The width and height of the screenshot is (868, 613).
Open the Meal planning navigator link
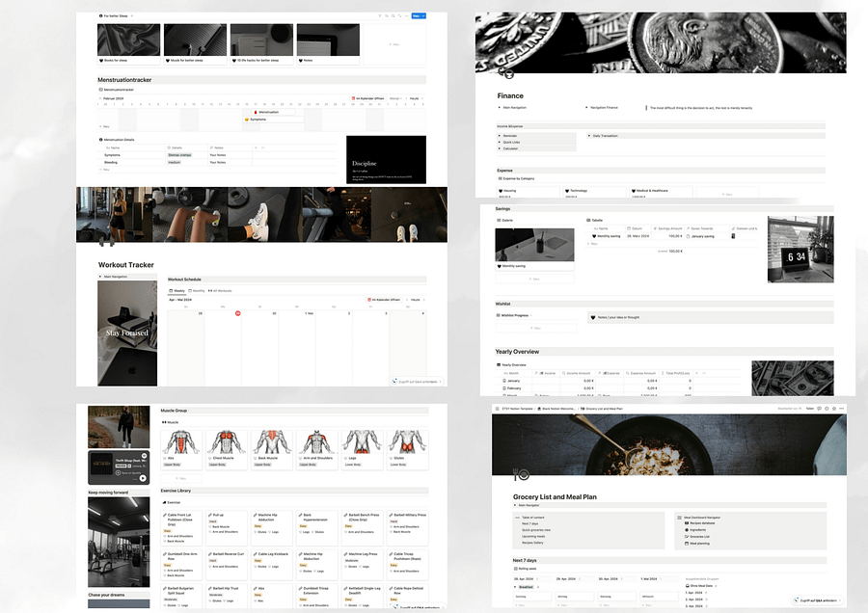tap(697, 544)
